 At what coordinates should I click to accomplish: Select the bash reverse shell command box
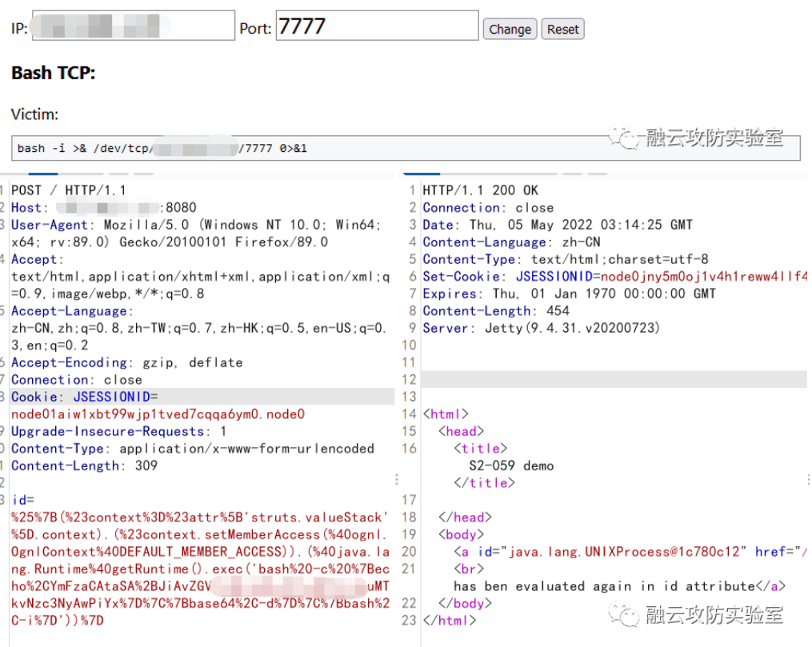406,149
